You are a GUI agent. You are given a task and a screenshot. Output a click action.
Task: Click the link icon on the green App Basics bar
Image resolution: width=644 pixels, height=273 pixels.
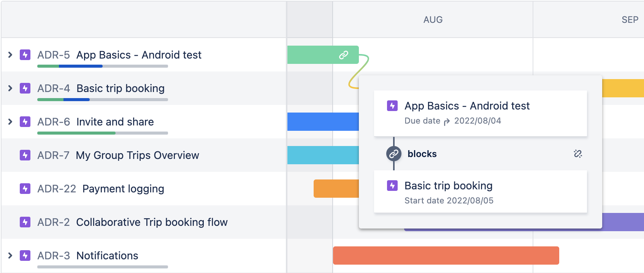[343, 55]
